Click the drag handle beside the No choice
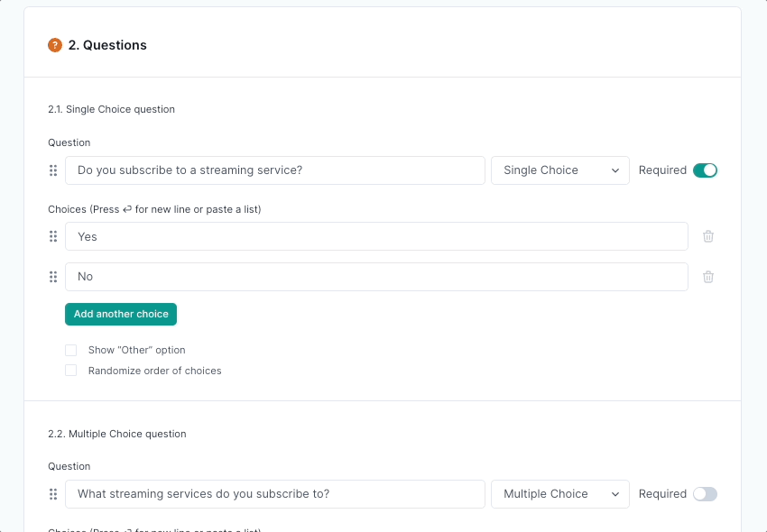 point(53,277)
